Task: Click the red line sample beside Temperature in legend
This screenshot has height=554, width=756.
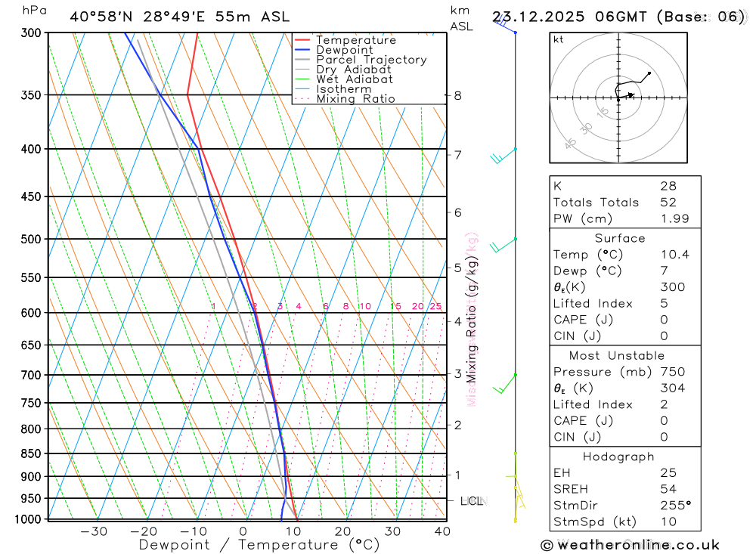Action: tap(302, 40)
